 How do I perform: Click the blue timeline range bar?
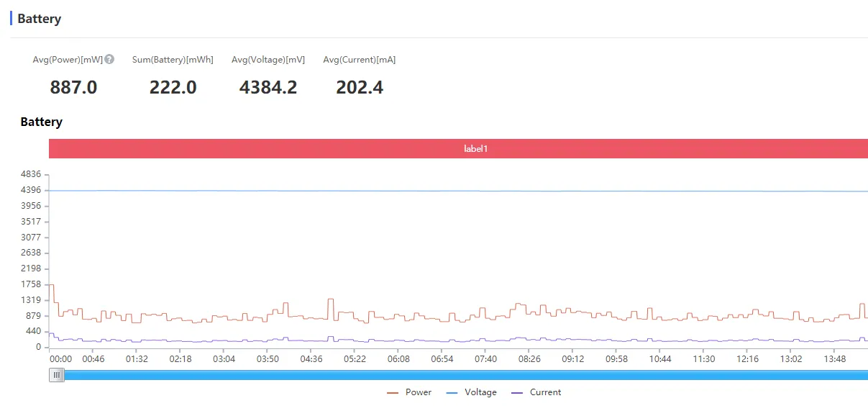[466, 374]
